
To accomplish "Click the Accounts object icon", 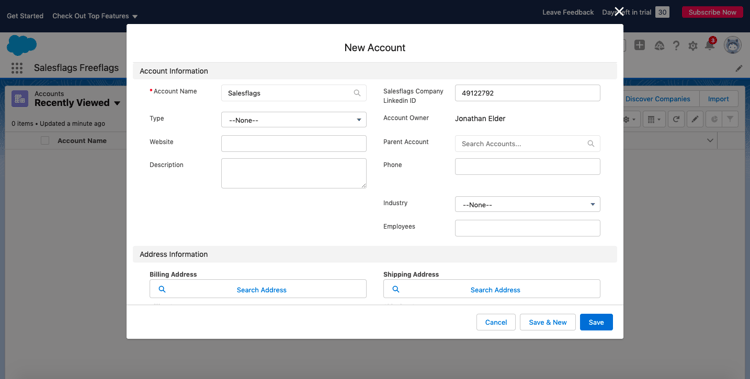I will (20, 99).
